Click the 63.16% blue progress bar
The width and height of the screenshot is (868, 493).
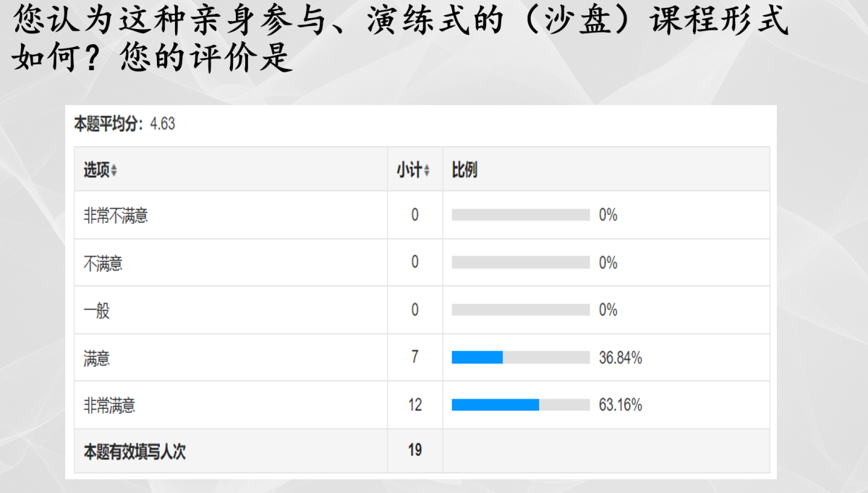[x=495, y=405]
